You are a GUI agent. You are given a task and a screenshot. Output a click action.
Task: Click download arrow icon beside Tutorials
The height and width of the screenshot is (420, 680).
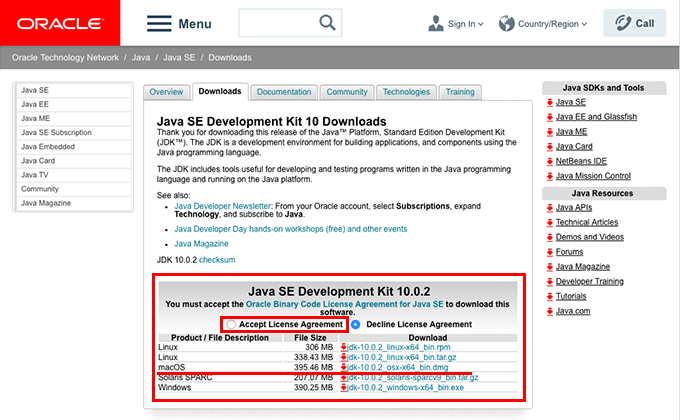click(x=550, y=296)
